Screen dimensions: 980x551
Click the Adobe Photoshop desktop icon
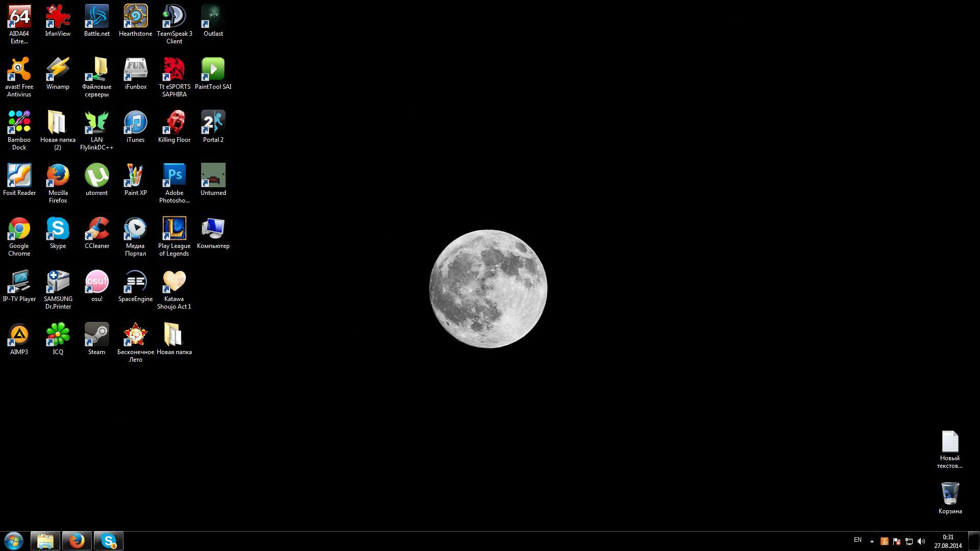point(174,176)
